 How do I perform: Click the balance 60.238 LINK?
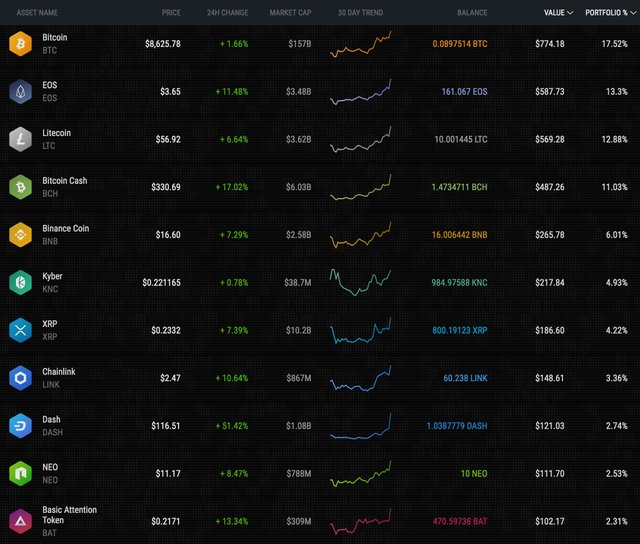click(x=465, y=378)
